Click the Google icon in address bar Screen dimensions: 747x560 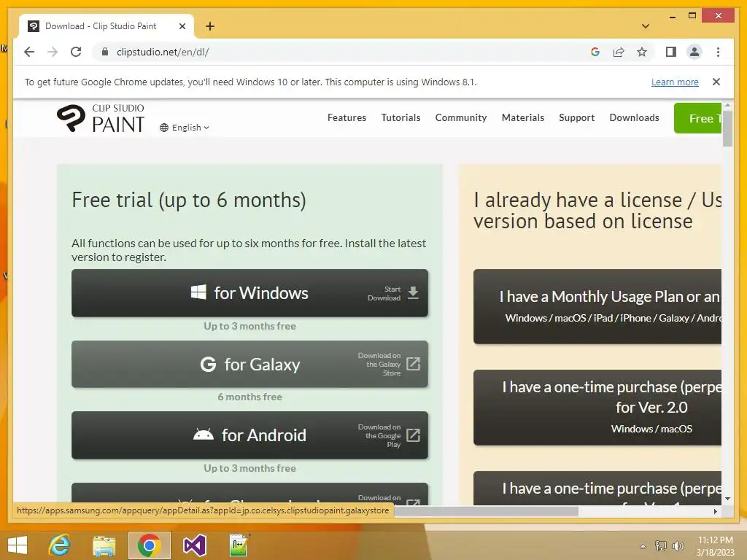(x=595, y=52)
